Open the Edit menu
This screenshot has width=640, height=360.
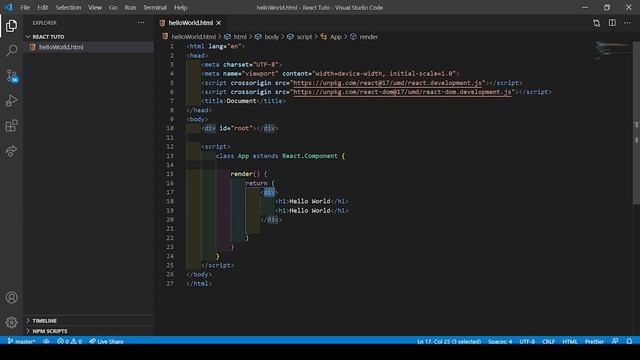tap(42, 7)
